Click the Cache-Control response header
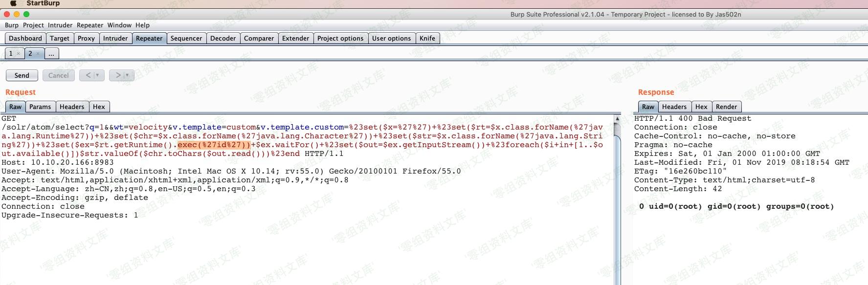This screenshot has height=285, width=868. click(x=715, y=136)
